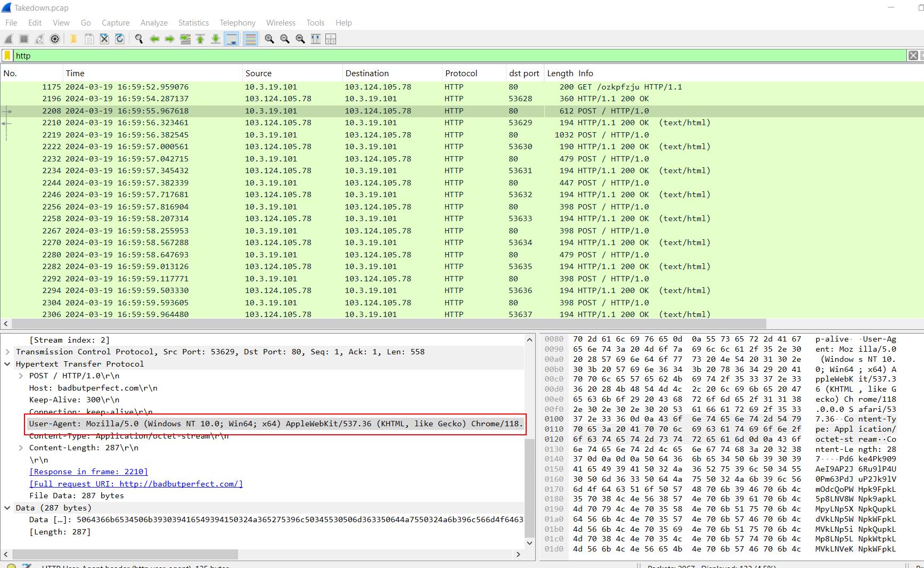
Task: Jump to the last packet
Action: (x=216, y=39)
